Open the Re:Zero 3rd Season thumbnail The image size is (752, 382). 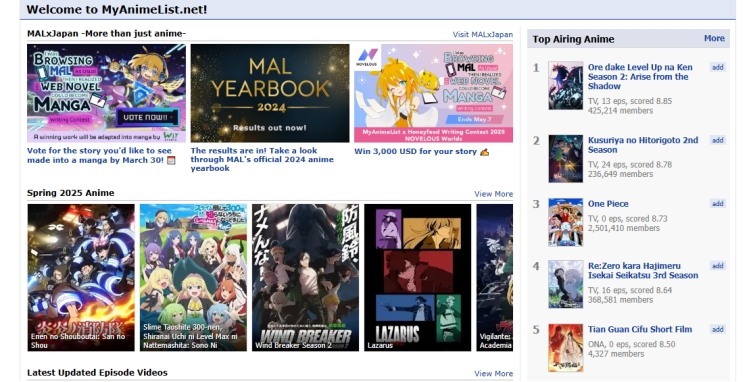(566, 284)
